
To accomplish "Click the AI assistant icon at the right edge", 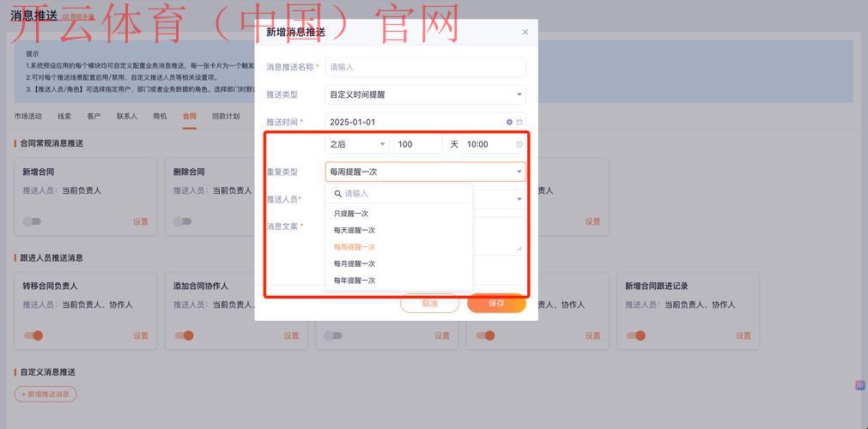I will coord(859,386).
